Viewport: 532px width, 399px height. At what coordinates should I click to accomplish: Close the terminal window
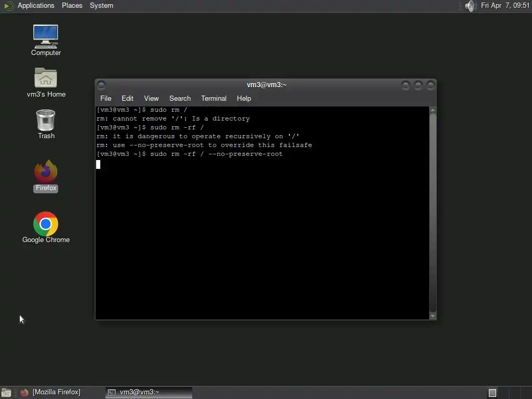(x=431, y=85)
